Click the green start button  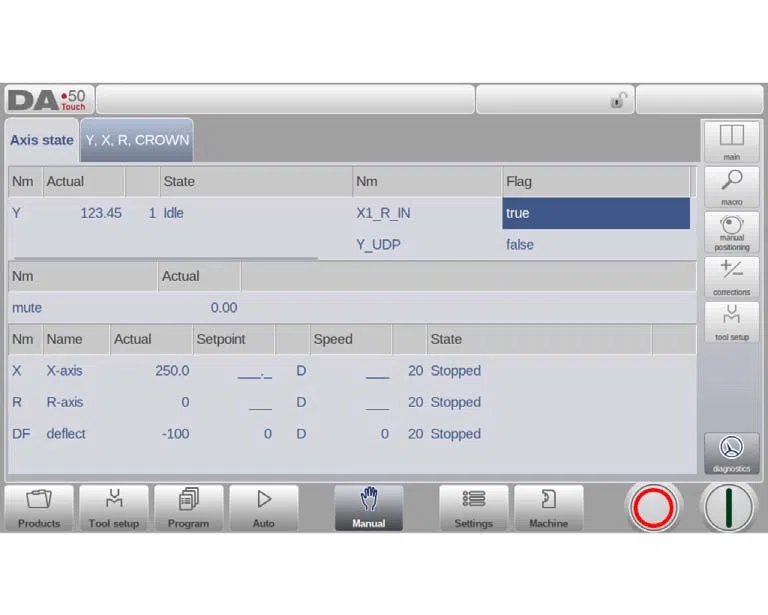pyautogui.click(x=728, y=508)
